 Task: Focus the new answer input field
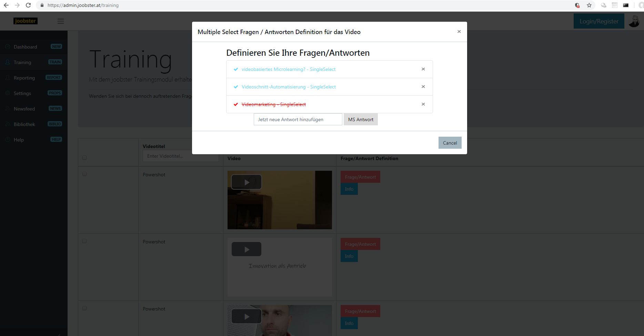298,119
